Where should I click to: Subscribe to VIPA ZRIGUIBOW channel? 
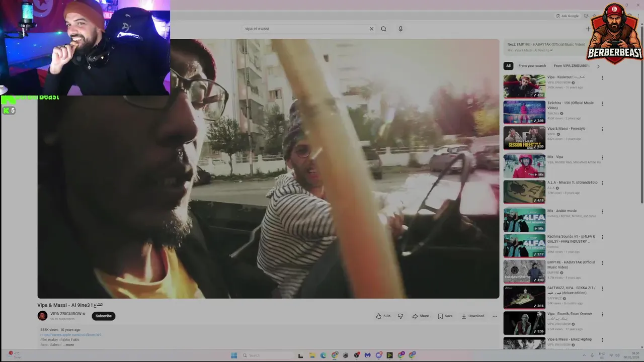(x=104, y=316)
